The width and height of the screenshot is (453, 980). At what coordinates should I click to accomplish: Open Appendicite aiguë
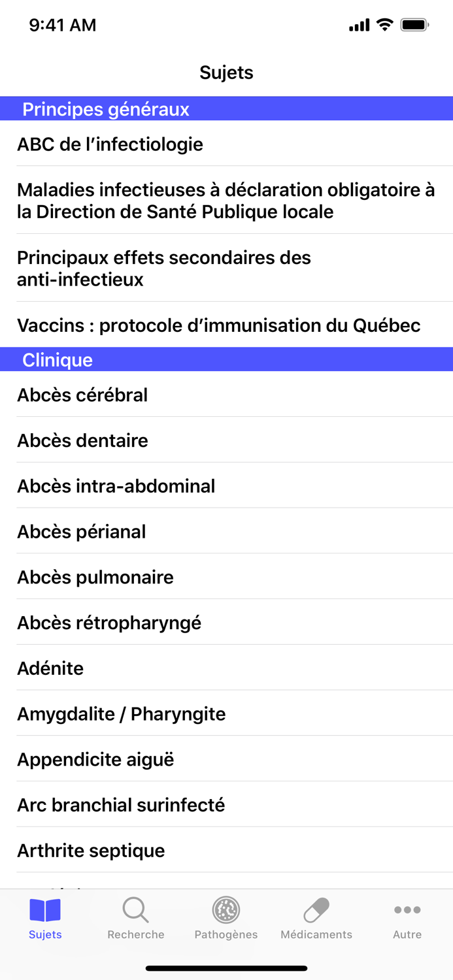point(97,759)
